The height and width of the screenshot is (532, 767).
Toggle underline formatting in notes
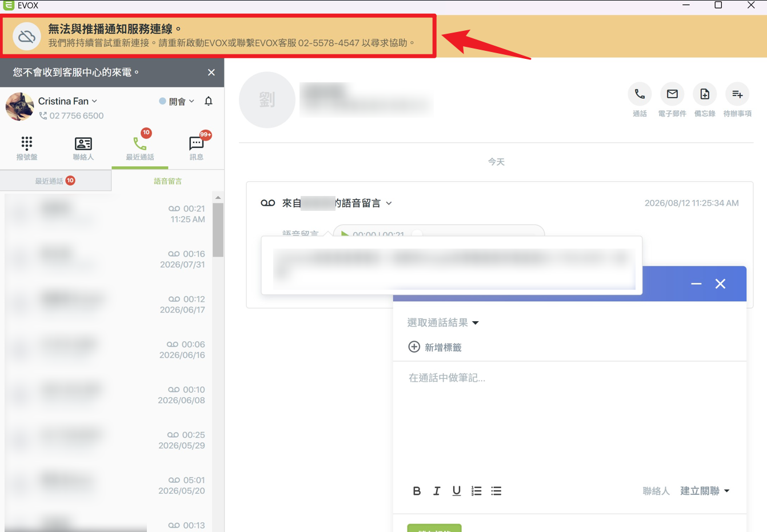(x=456, y=491)
